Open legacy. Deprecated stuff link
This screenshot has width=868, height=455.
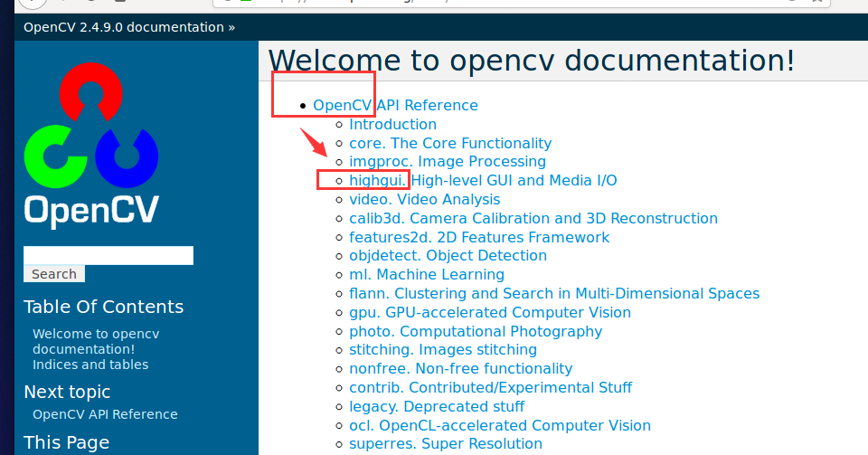click(x=437, y=407)
